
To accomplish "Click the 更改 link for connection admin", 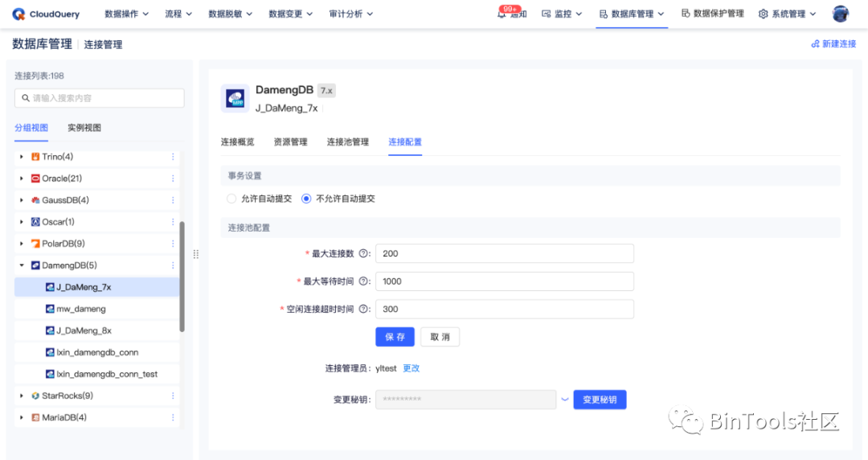I will tap(411, 368).
